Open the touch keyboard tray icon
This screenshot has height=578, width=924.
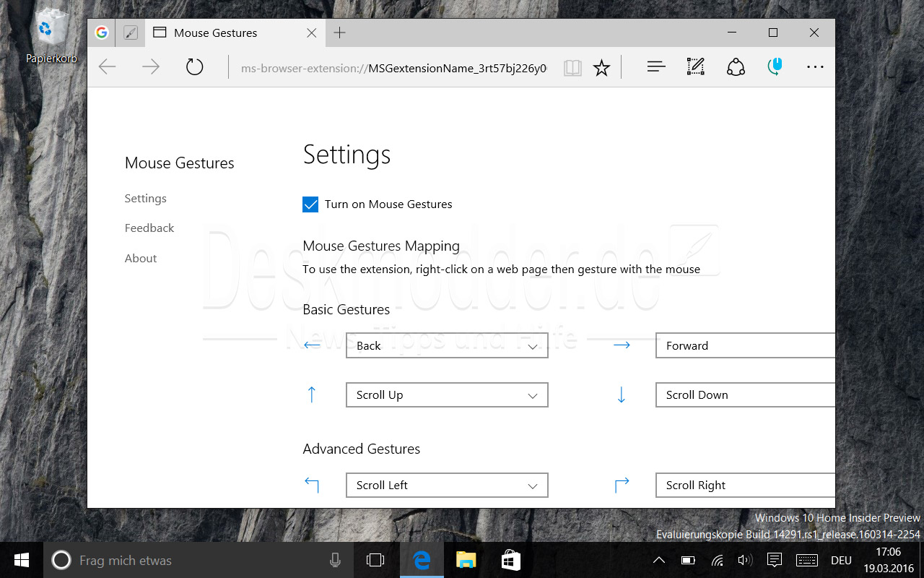tap(806, 560)
